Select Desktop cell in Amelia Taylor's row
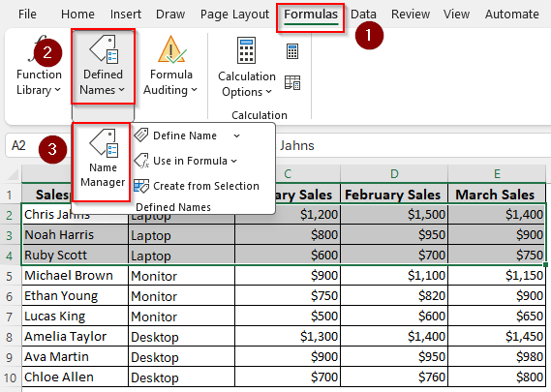The width and height of the screenshot is (551, 392). click(181, 337)
